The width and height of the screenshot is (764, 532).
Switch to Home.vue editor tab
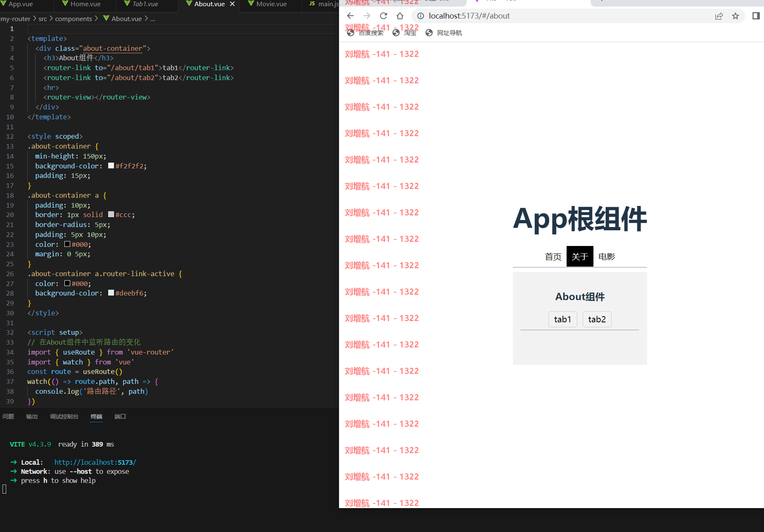[85, 4]
